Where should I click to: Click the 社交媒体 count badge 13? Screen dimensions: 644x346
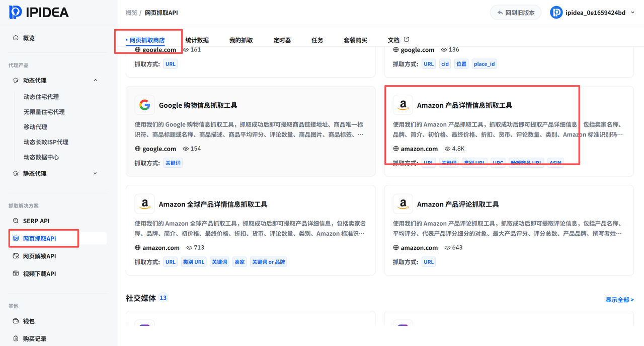click(163, 298)
